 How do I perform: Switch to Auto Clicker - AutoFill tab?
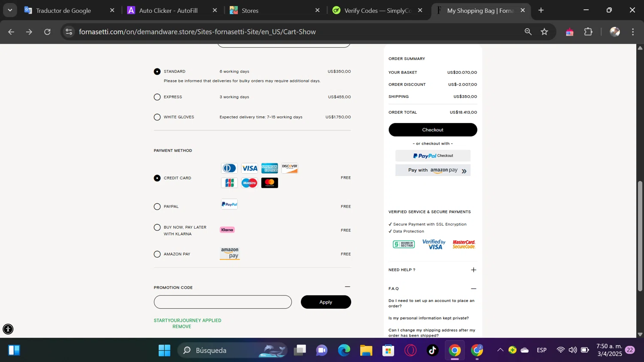click(x=168, y=10)
